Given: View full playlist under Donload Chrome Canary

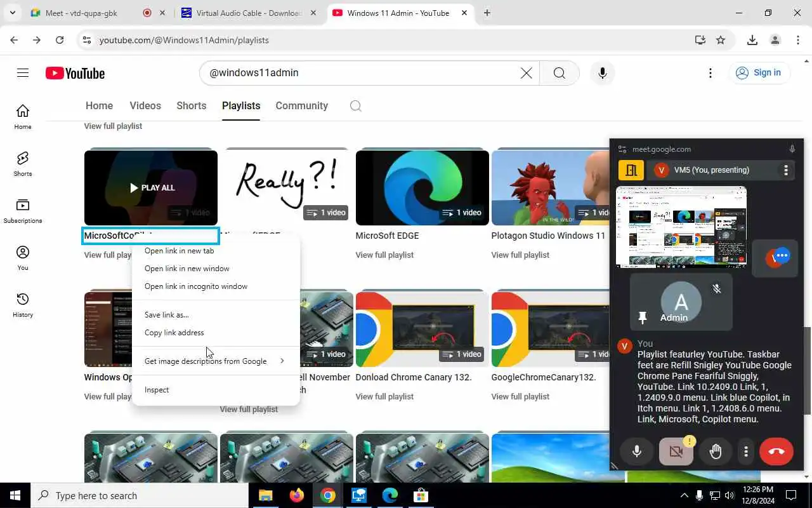Looking at the screenshot, I should (x=384, y=397).
